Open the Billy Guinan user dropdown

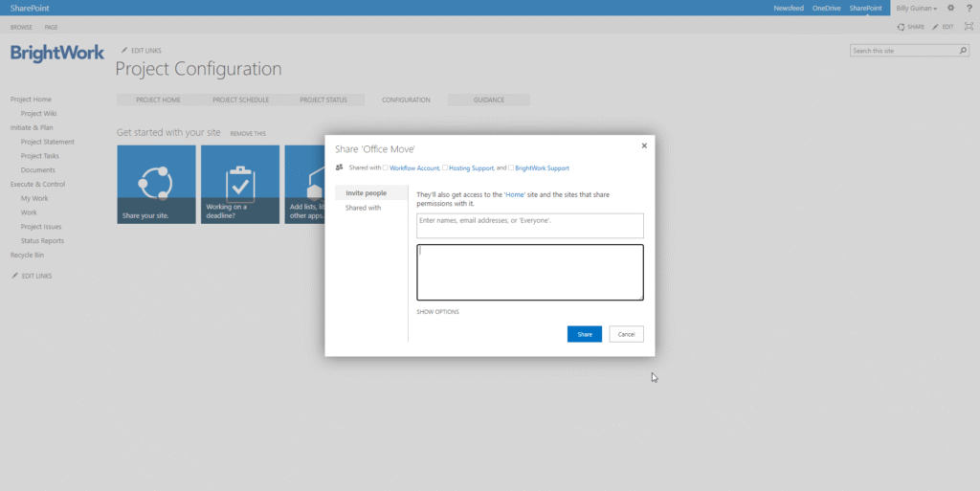(916, 8)
